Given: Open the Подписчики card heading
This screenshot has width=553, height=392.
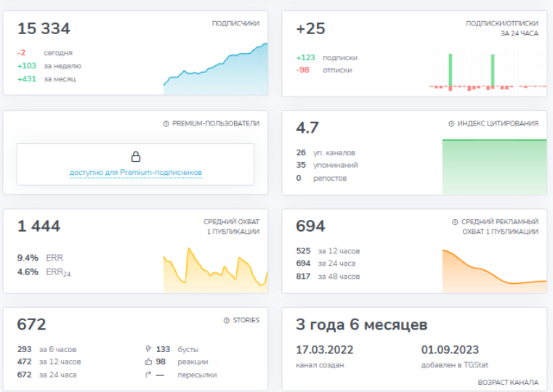Looking at the screenshot, I should tap(235, 23).
